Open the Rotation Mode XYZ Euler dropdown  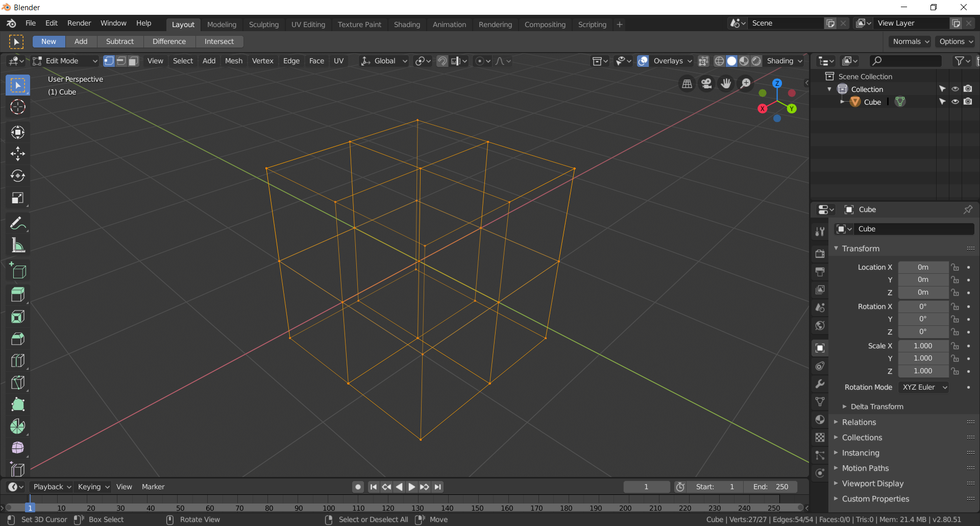[923, 387]
